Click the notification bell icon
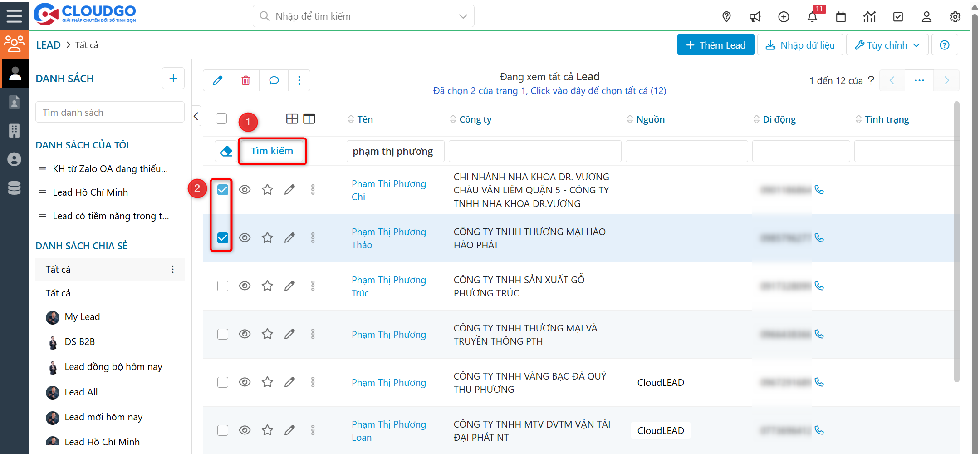Screen dimensions: 980x454 tap(812, 17)
